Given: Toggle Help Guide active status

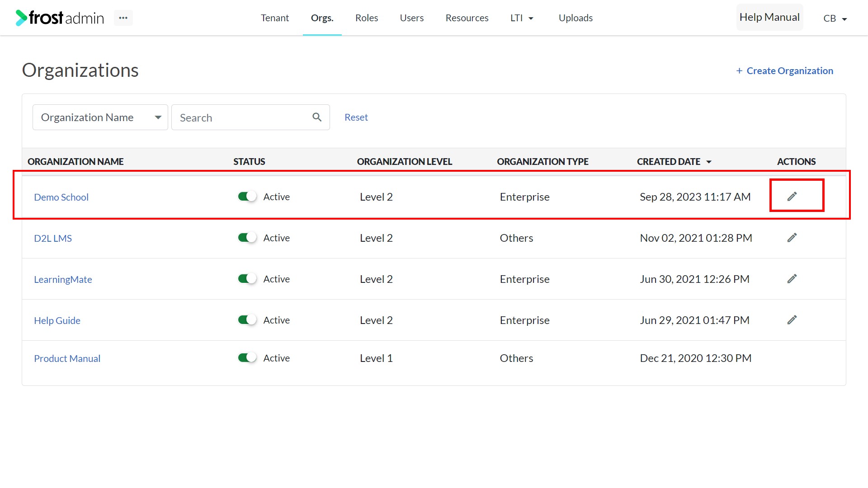Looking at the screenshot, I should [247, 320].
